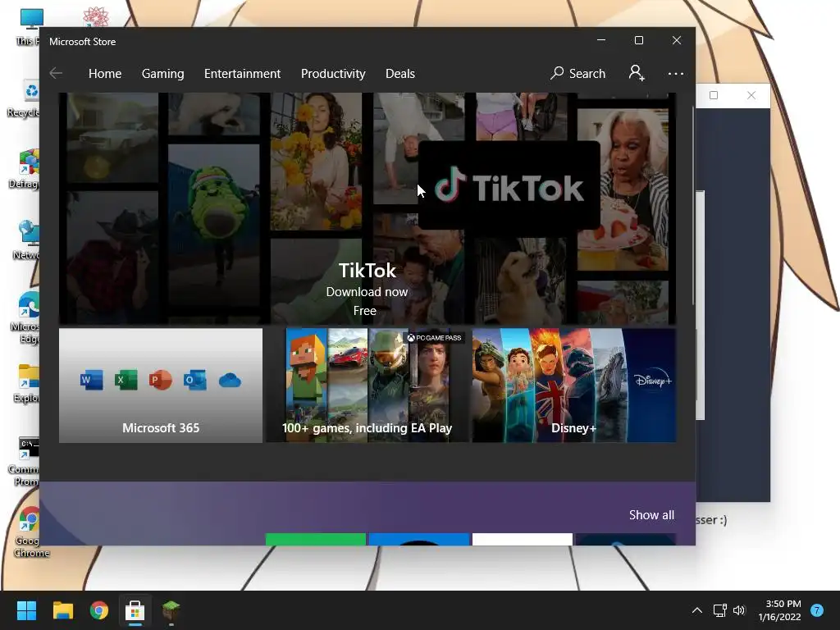The width and height of the screenshot is (840, 630).
Task: Click the PowerPoint icon in Microsoft 365 tile
Action: click(x=160, y=381)
